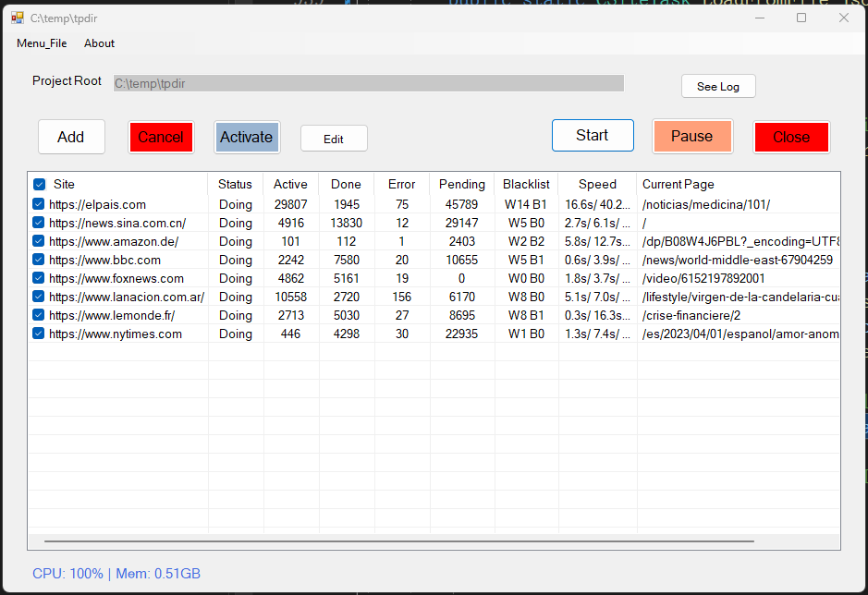Select the https://www.lanacion.com.ar/ row text
Screen dimensions: 868x595
click(x=127, y=297)
